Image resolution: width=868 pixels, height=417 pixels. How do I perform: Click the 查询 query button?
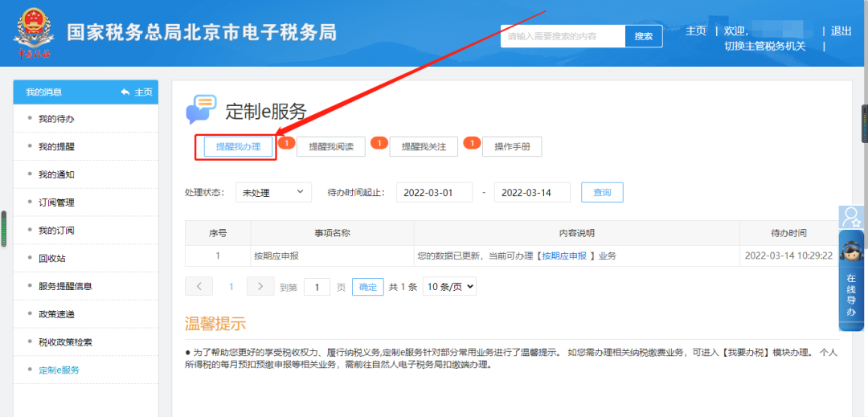pyautogui.click(x=602, y=193)
